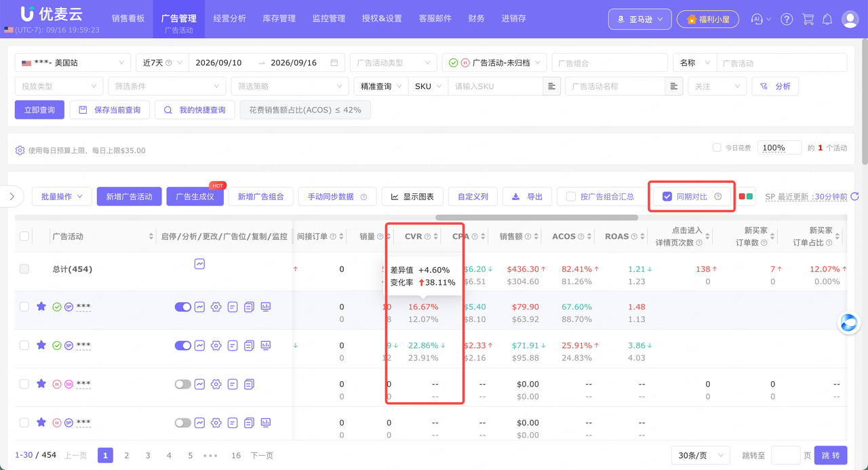Open the floating blue assistant bubble

coord(849,324)
